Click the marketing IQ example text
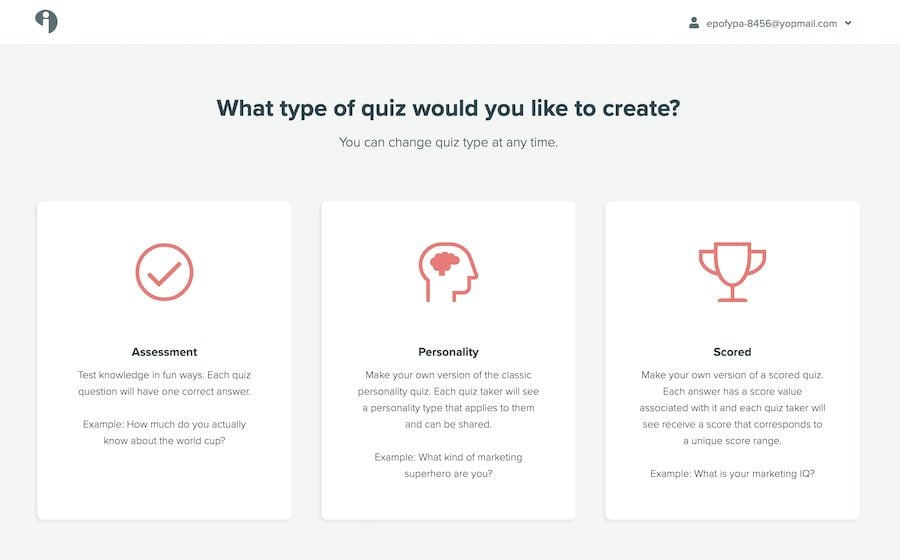The width and height of the screenshot is (900, 560). point(732,473)
